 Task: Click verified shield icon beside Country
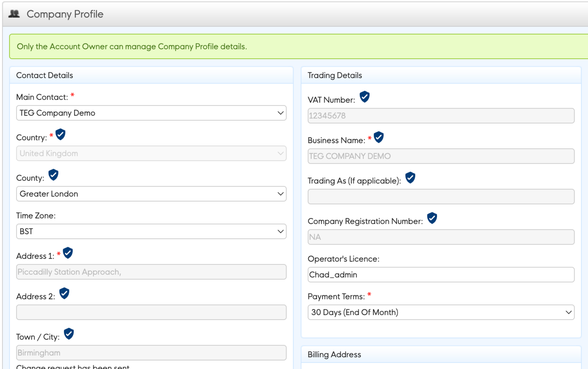click(x=61, y=134)
